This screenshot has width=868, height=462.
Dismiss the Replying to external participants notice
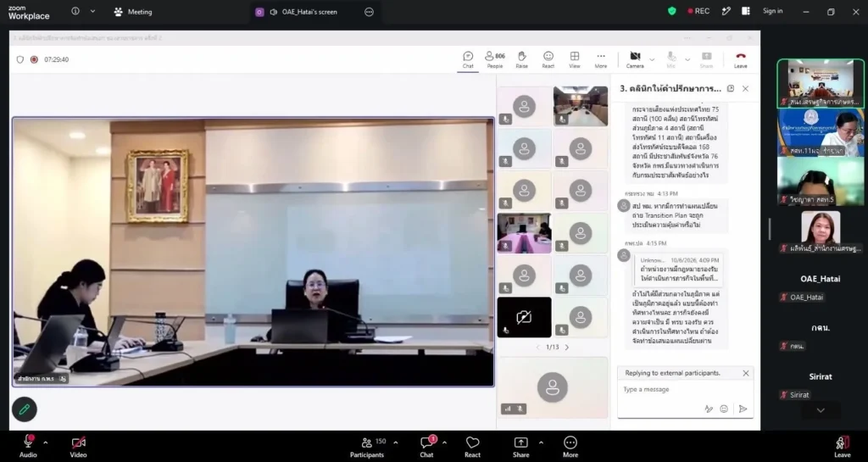pyautogui.click(x=746, y=374)
